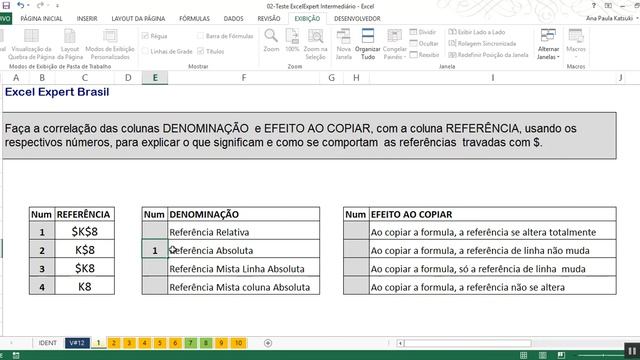Click macro recording icon in status bar
Image resolution: width=640 pixels, height=360 pixels.
16,356
